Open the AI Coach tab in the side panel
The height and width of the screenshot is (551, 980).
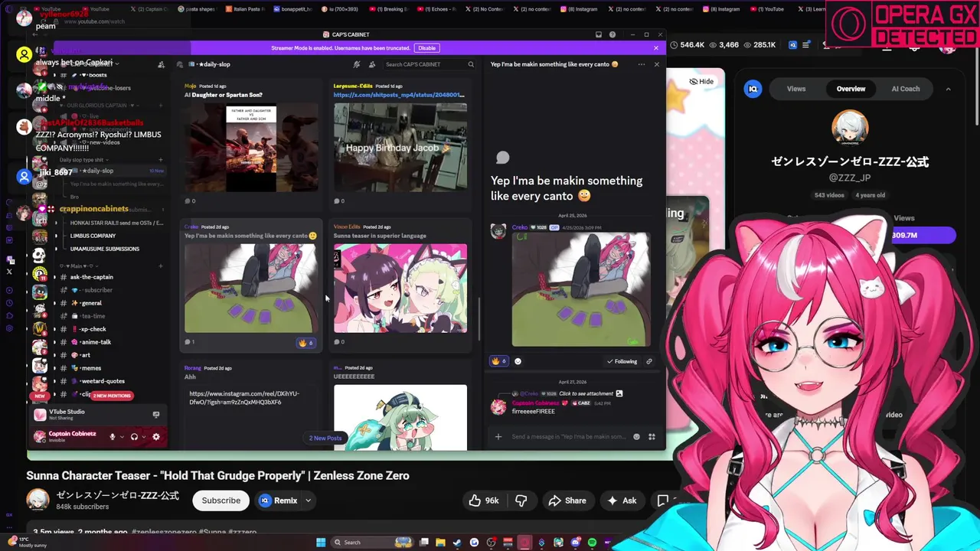point(906,89)
